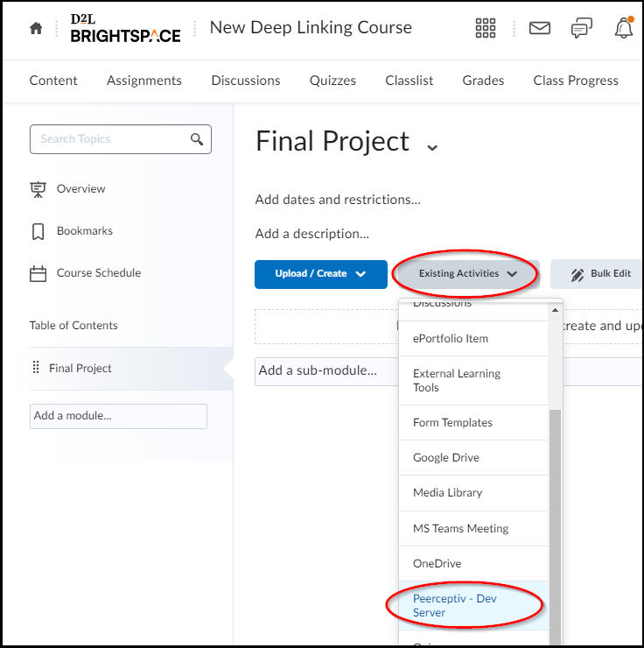644x648 pixels.
Task: Click the Add a module field
Action: pos(118,416)
